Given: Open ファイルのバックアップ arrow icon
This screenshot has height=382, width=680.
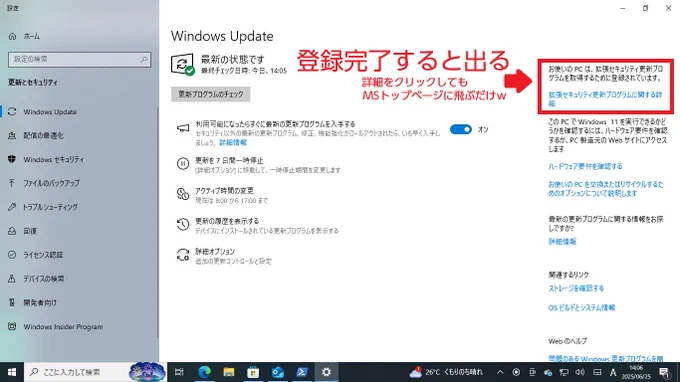Looking at the screenshot, I should coord(12,183).
